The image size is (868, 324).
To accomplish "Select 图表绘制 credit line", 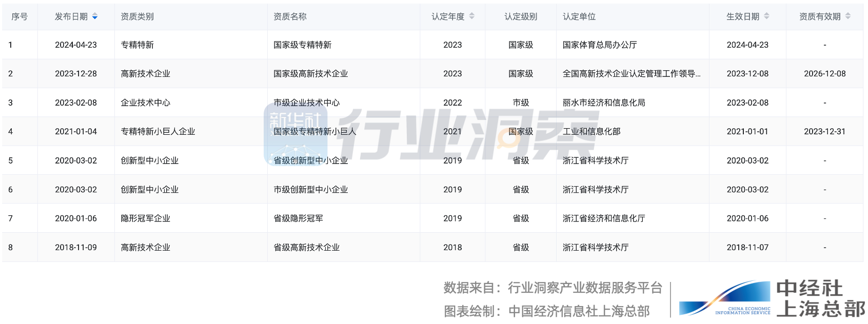I will (x=547, y=311).
